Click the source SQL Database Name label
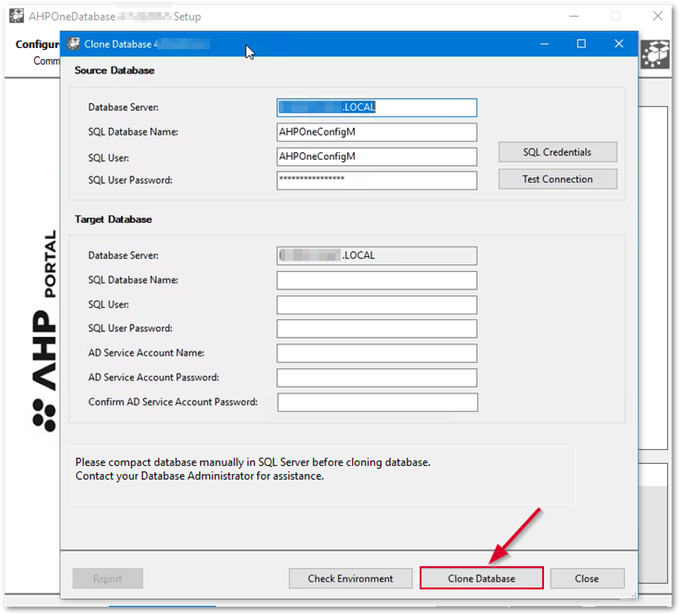Viewport: 680px width, 615px height. pos(133,132)
